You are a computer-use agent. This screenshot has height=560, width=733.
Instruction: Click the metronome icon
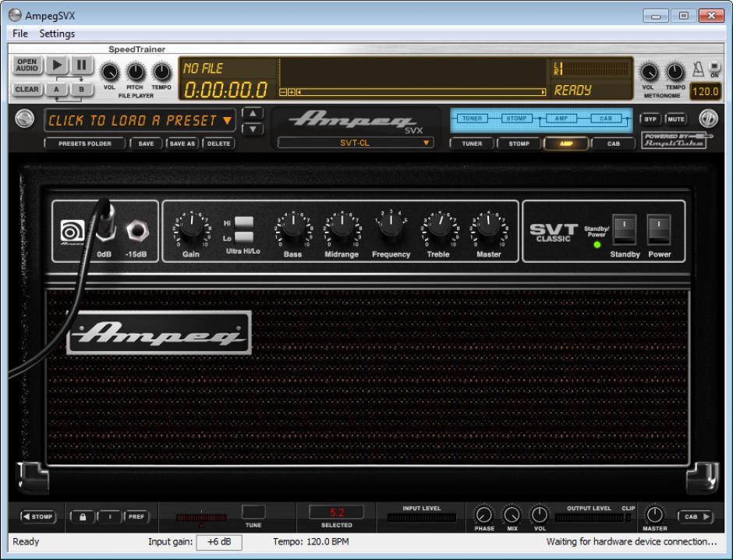[698, 69]
